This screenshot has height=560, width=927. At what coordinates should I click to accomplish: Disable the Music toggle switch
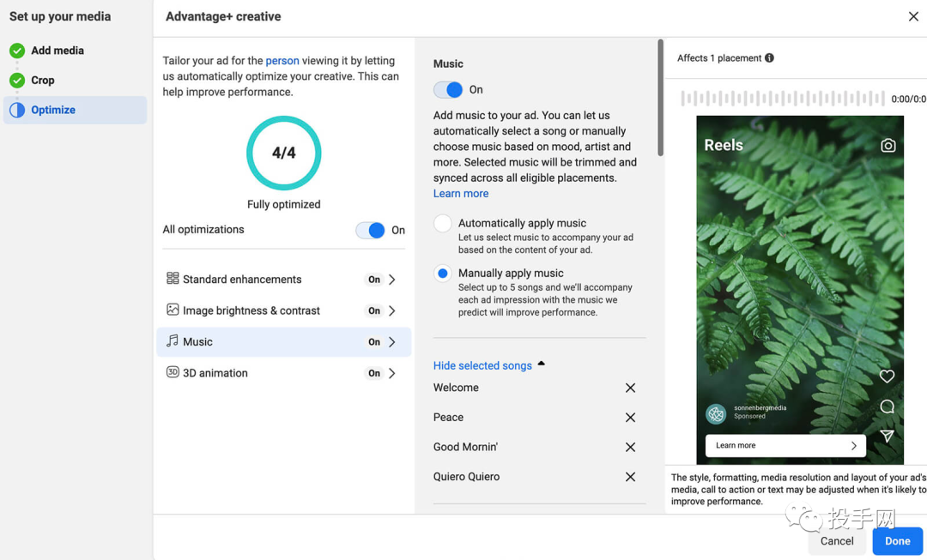coord(448,90)
